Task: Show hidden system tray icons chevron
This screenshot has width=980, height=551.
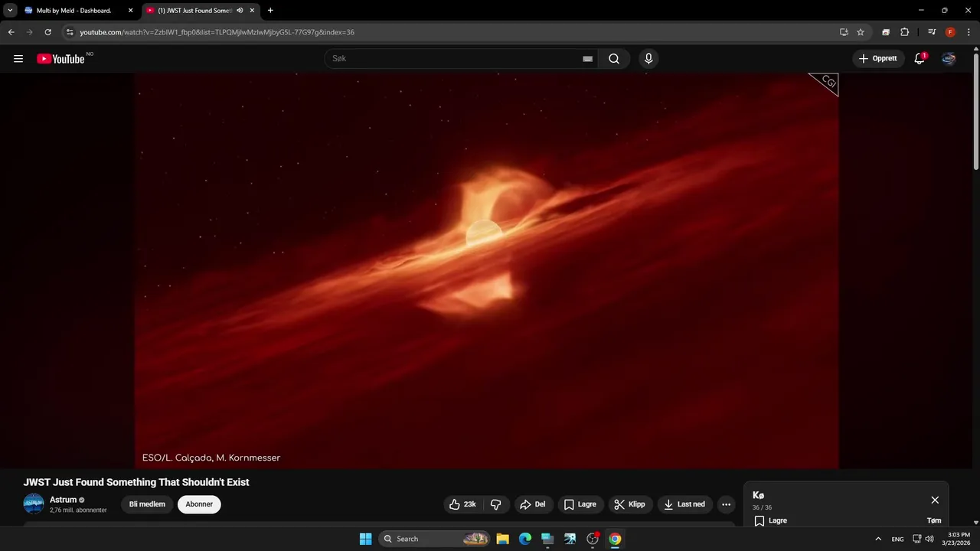Action: [x=878, y=539]
